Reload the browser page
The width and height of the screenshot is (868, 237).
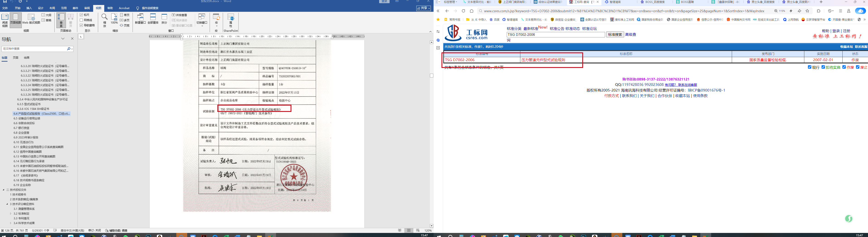[463, 11]
